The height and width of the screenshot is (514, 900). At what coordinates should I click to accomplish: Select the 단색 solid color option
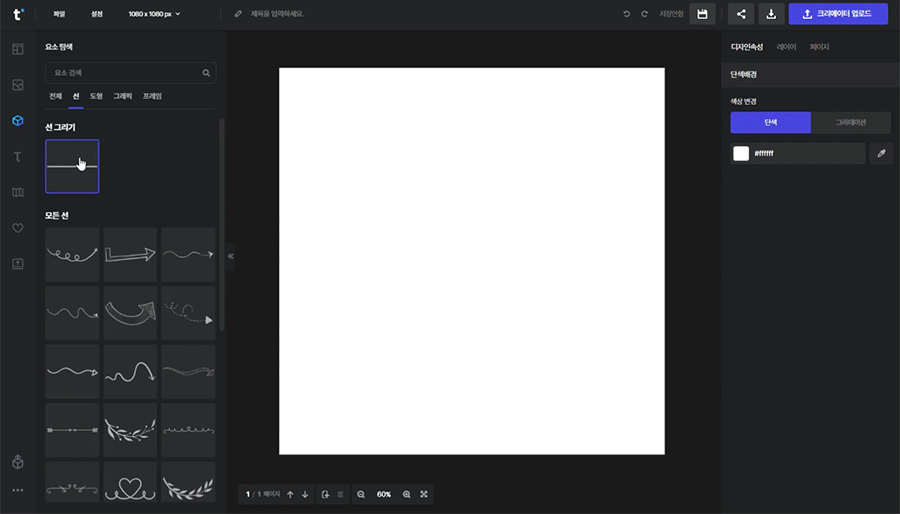point(770,122)
